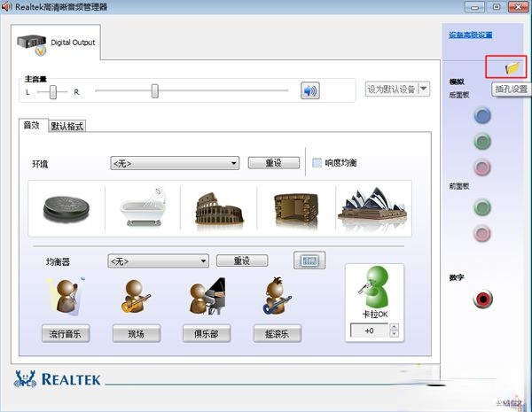This screenshot has width=532, height=412.
Task: Switch to the default format tab
Action: tap(67, 127)
